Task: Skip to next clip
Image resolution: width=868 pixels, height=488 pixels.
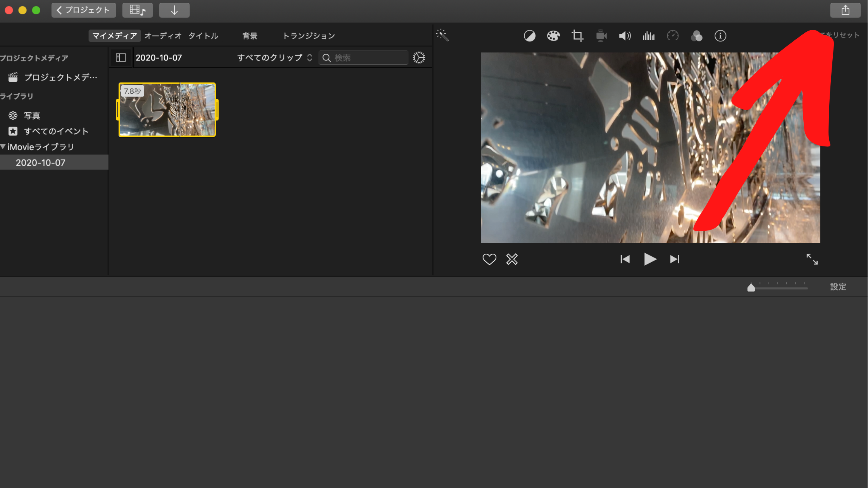Action: point(675,259)
